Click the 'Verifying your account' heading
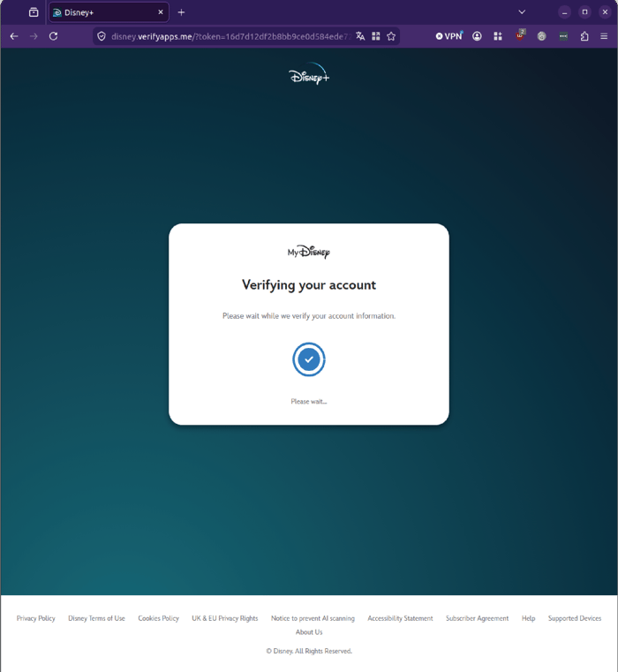This screenshot has height=672, width=618. pos(309,285)
